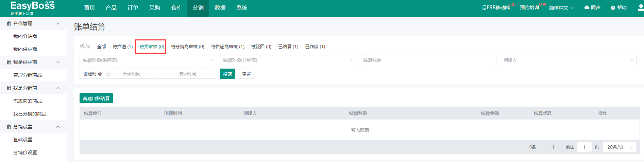Viewport: 644px width, 162px height.
Task: Collapse the 我是分销商 sidebar group
Action: tap(58, 88)
